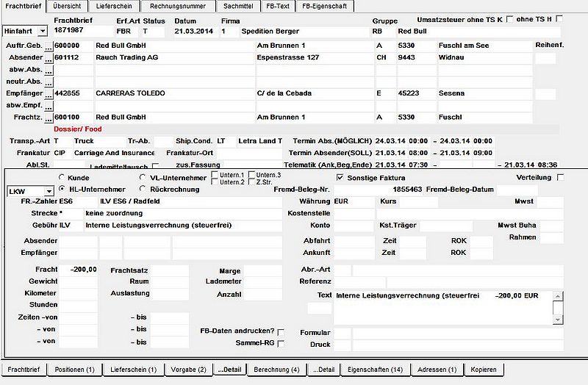This screenshot has width=588, height=385.
Task: Uncheck the Sonstige Faktura checkbox
Action: pos(340,177)
